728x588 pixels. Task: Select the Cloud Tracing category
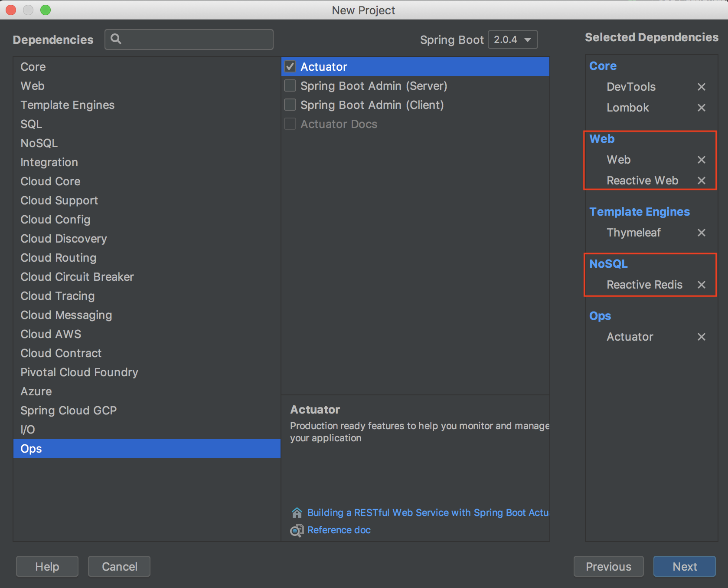pyautogui.click(x=147, y=296)
